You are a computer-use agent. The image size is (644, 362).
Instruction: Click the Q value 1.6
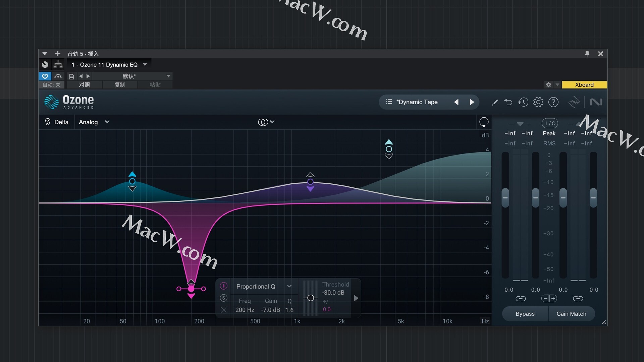[289, 310]
